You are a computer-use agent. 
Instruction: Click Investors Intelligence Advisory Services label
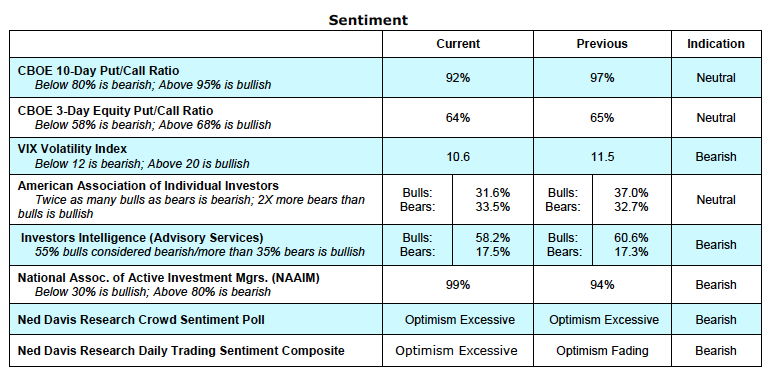[x=142, y=238]
